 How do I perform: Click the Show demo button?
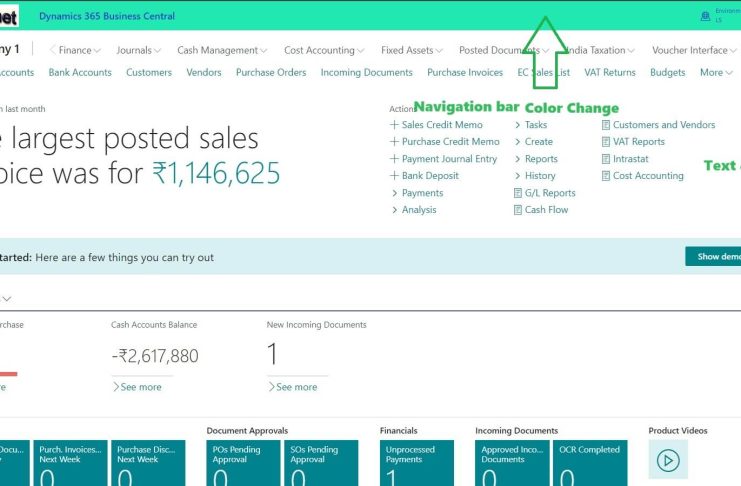click(713, 256)
